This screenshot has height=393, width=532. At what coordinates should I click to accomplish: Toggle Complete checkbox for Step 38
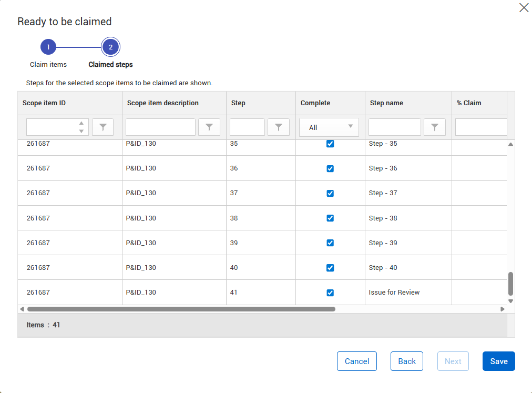pyautogui.click(x=330, y=218)
